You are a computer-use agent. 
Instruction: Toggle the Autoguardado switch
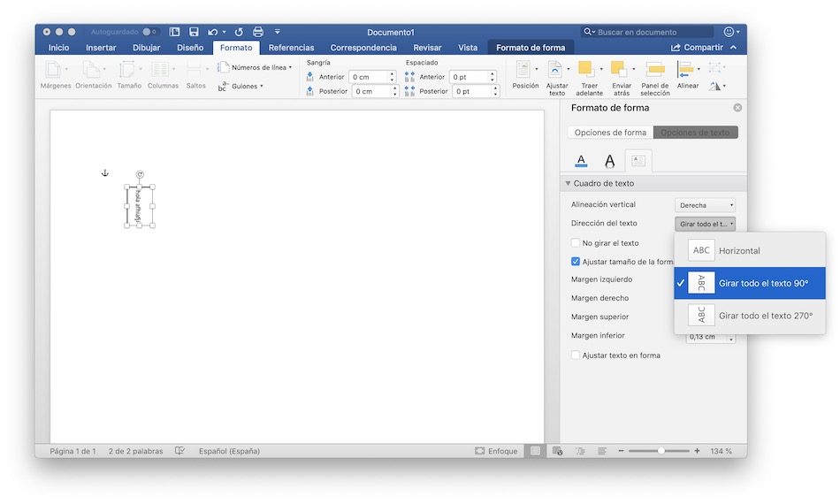point(150,32)
